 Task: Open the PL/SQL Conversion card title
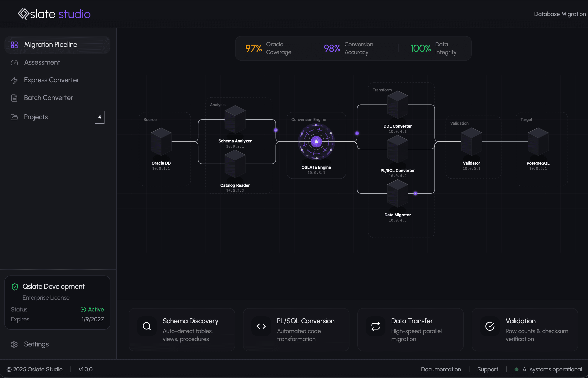pyautogui.click(x=306, y=321)
